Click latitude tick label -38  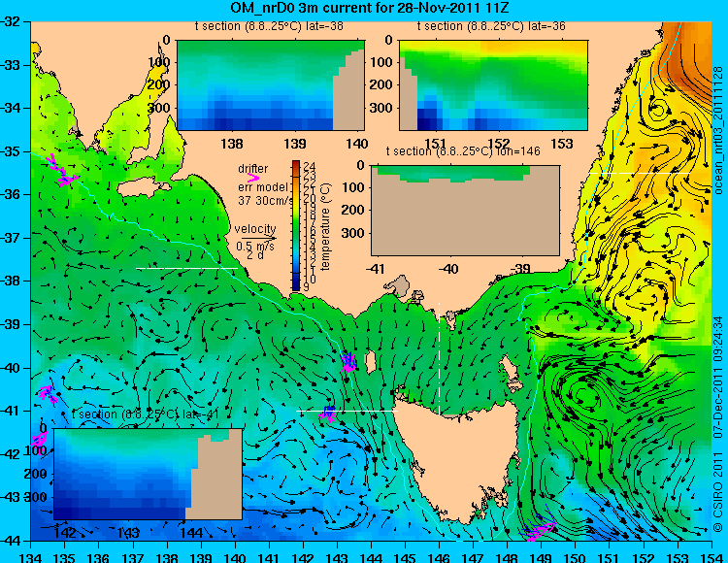tap(10, 281)
